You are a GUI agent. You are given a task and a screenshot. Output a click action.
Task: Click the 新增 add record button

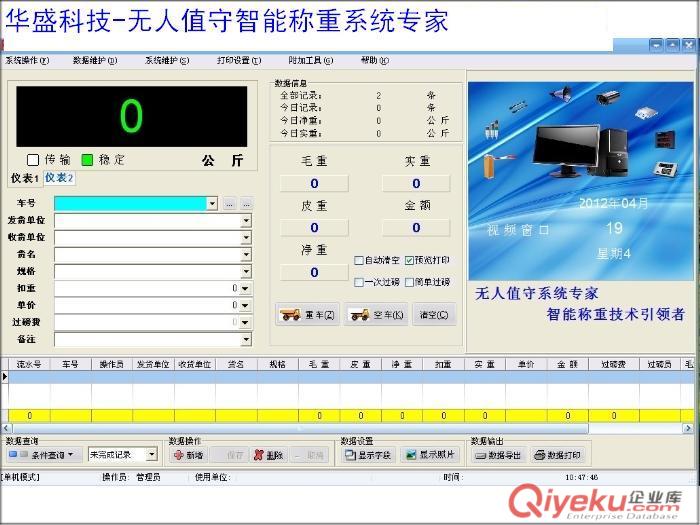[189, 455]
